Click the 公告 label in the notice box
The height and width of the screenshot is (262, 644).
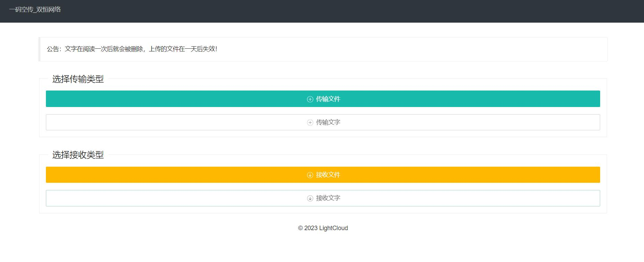click(53, 49)
